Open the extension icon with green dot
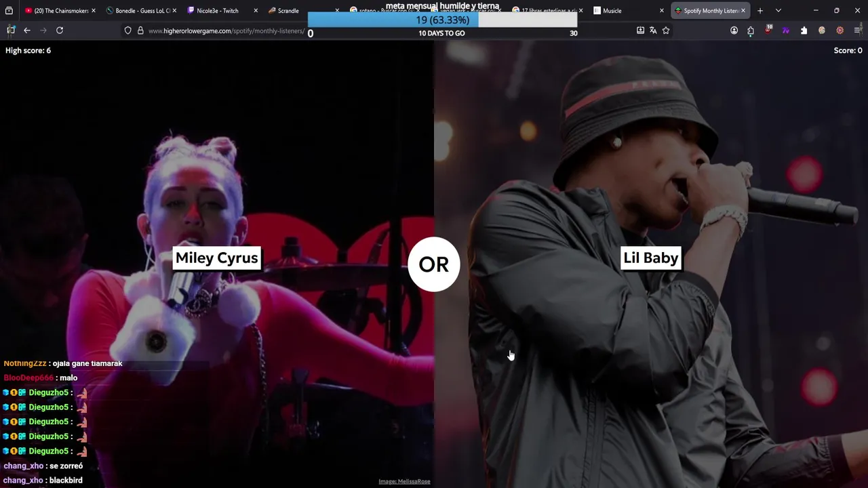 point(751,30)
